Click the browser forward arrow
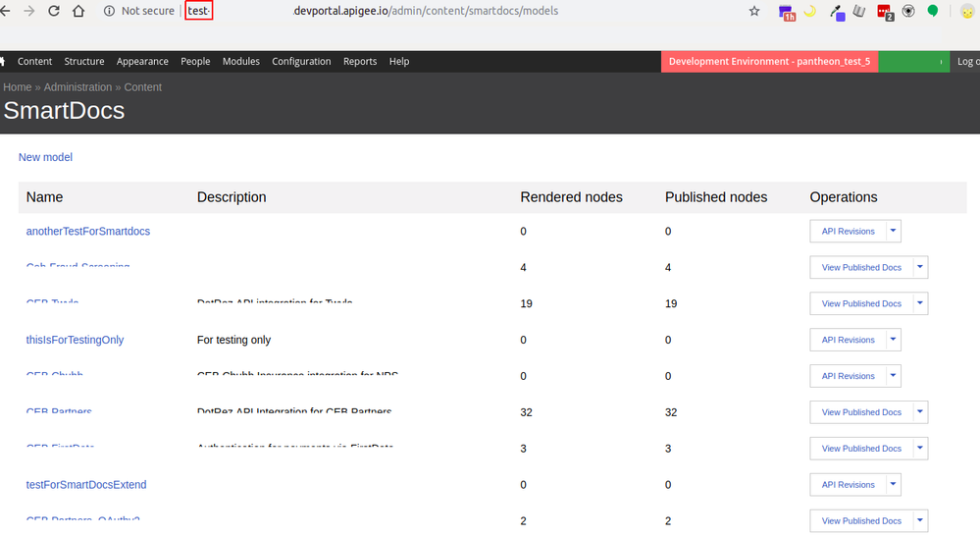 pos(28,11)
